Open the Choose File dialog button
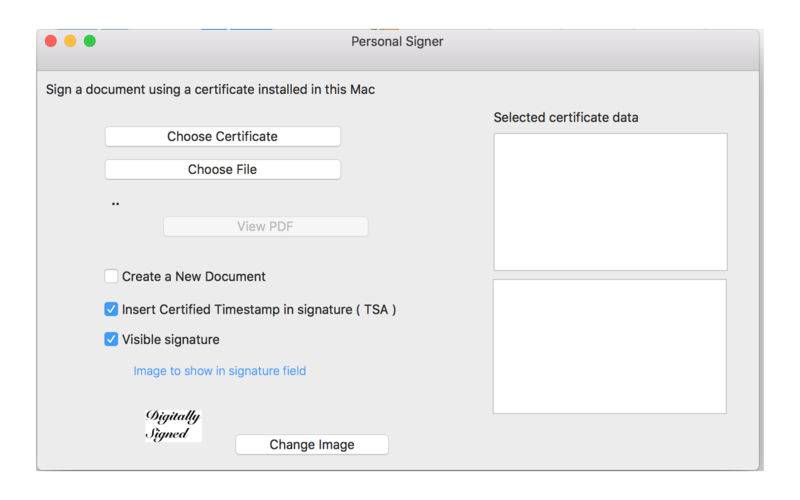 (x=222, y=169)
